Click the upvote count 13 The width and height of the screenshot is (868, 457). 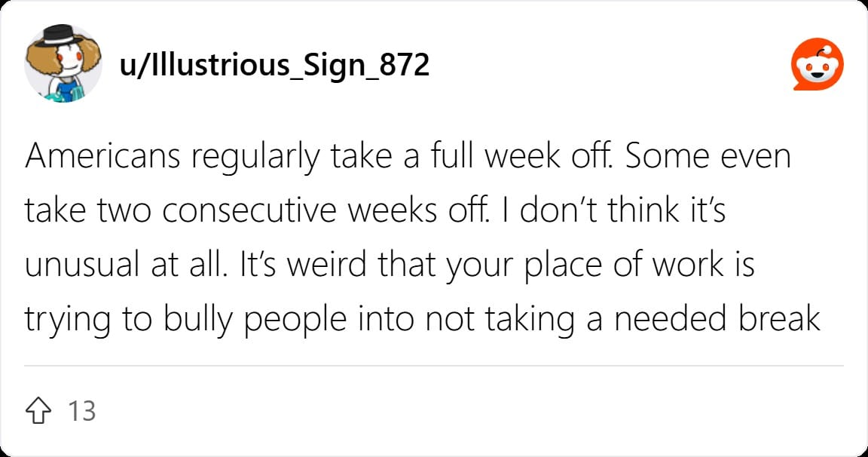82,411
